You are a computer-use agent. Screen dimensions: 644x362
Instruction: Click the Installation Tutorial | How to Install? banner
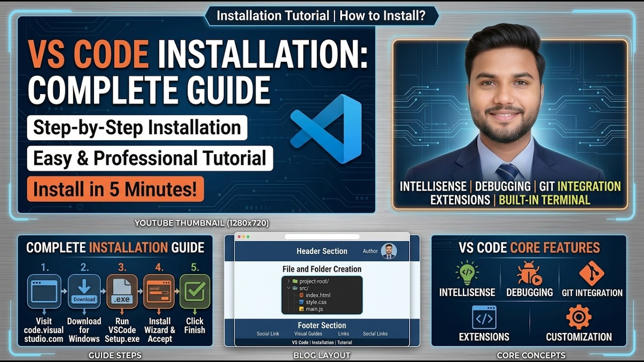[x=321, y=16]
